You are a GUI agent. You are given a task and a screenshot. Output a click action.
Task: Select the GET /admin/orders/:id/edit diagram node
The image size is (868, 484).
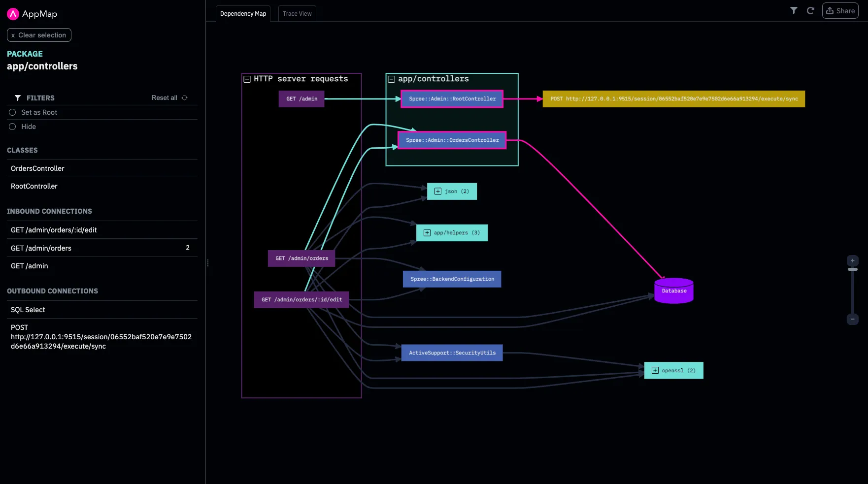(x=301, y=299)
